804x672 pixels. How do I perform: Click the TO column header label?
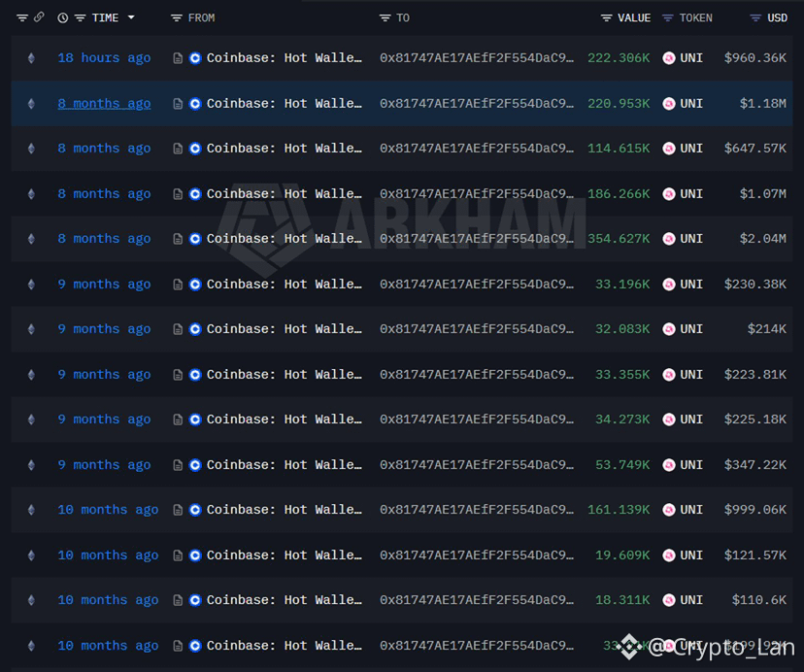click(403, 17)
